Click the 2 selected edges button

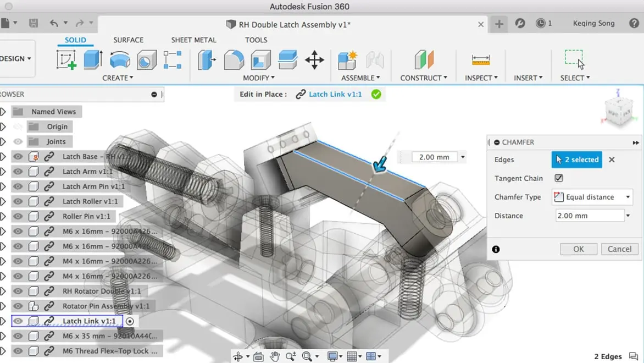point(576,159)
